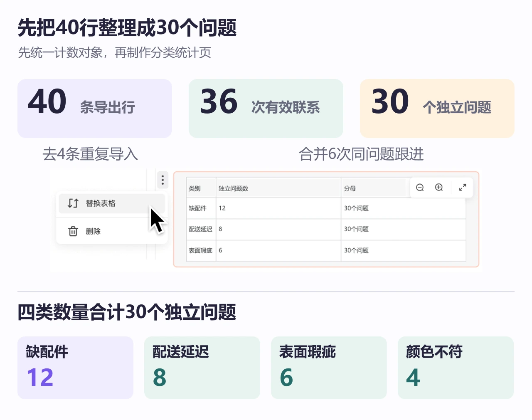Select the 独立问题数 column header
This screenshot has height=420, width=532.
(x=278, y=188)
